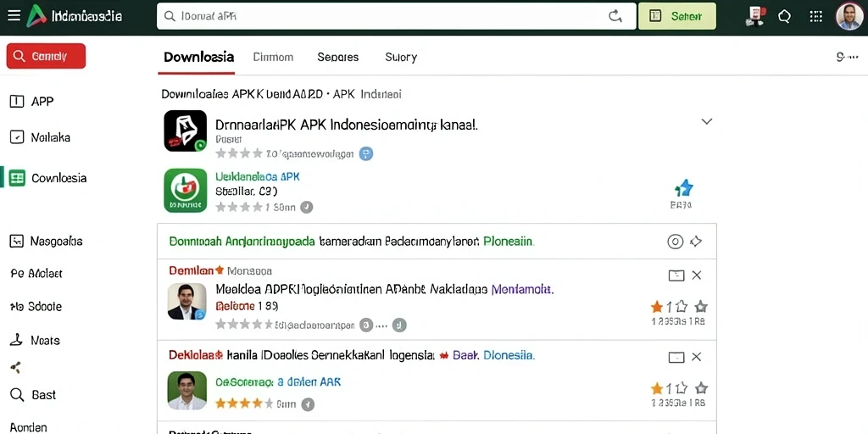
Task: Click the Nasgoalta image icon in the sidebar
Action: click(17, 241)
